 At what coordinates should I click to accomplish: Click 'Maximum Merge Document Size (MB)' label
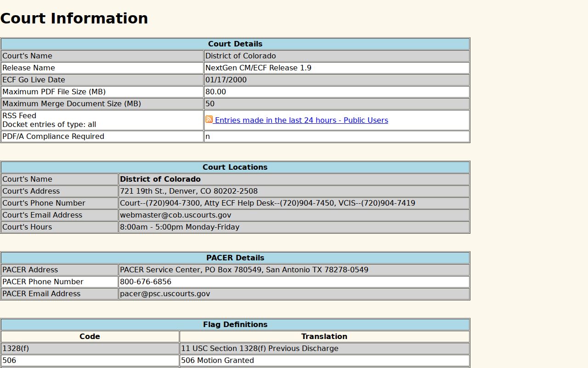(x=72, y=104)
